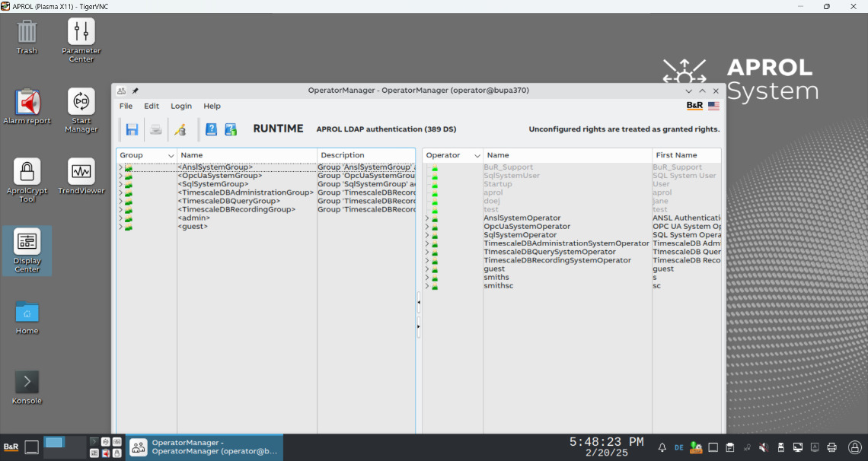The height and width of the screenshot is (461, 868).
Task: Open Alarm report desktop icon
Action: 27,103
